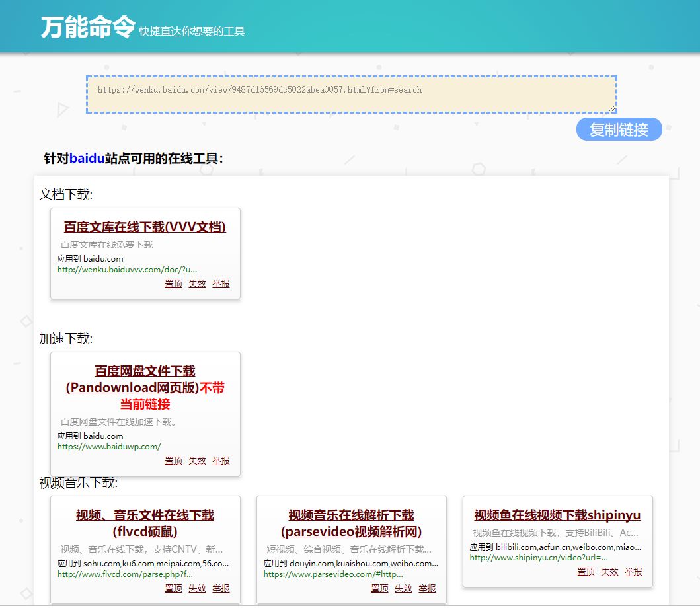The image size is (700, 610).
Task: Click the 不带当前链接 red notice text
Action: point(172,396)
